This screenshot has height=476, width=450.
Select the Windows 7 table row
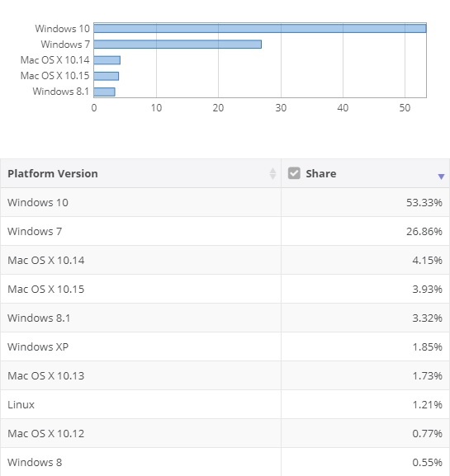[x=225, y=231]
